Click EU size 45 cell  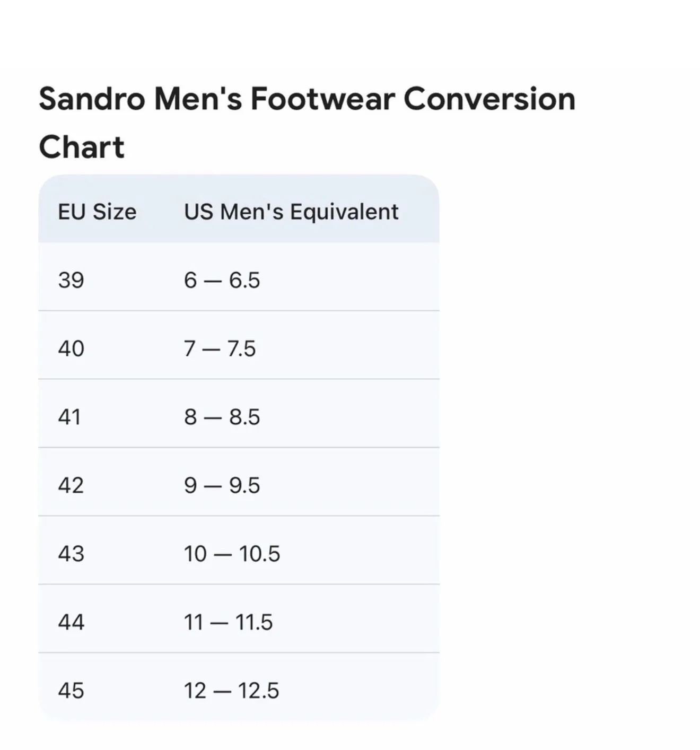(71, 691)
